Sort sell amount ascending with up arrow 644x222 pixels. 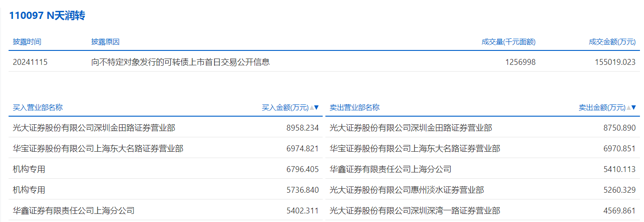(x=628, y=108)
